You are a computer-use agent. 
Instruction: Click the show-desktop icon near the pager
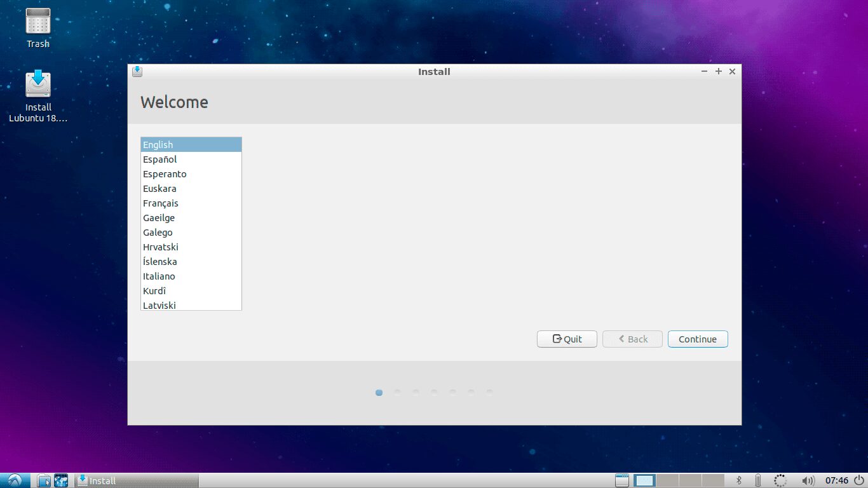621,481
